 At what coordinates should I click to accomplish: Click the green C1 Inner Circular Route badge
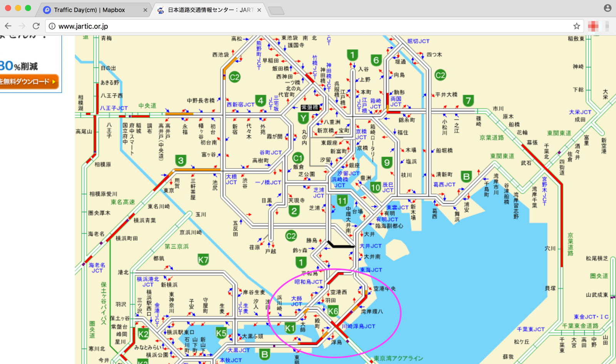298,158
